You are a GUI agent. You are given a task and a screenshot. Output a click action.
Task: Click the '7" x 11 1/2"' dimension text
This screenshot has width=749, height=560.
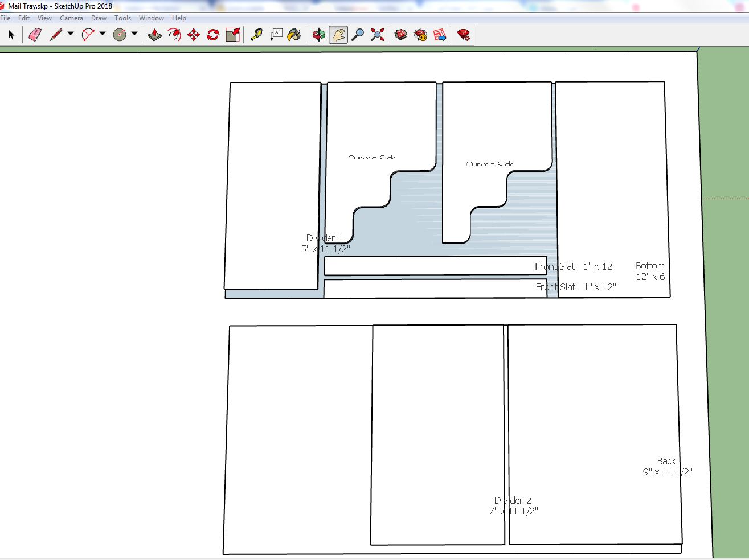click(513, 511)
